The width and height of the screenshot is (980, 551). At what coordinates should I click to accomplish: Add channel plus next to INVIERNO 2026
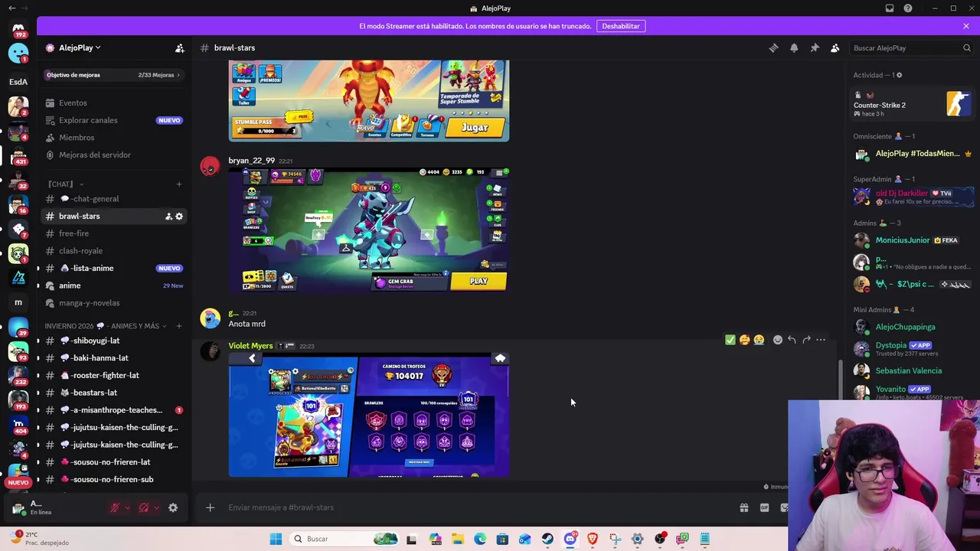(x=179, y=326)
